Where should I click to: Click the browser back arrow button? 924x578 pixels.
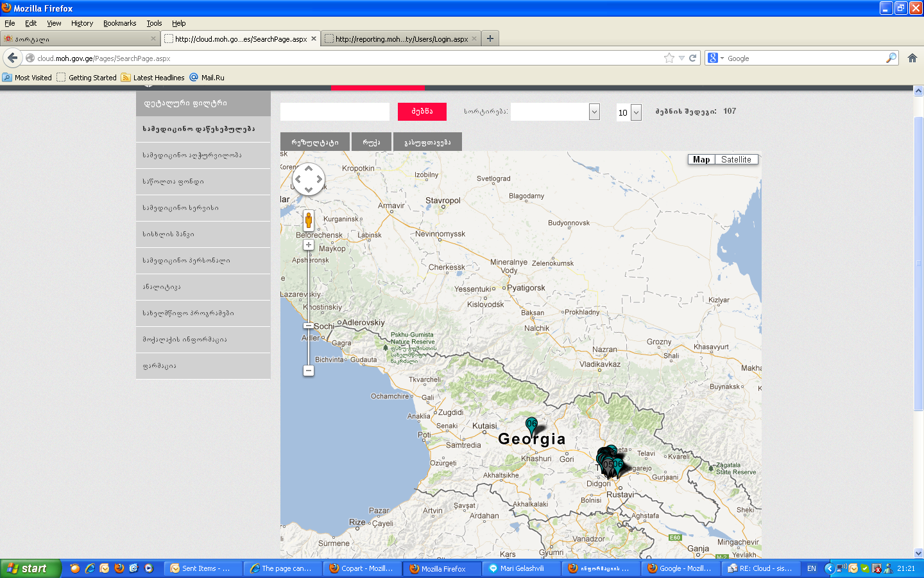click(13, 58)
